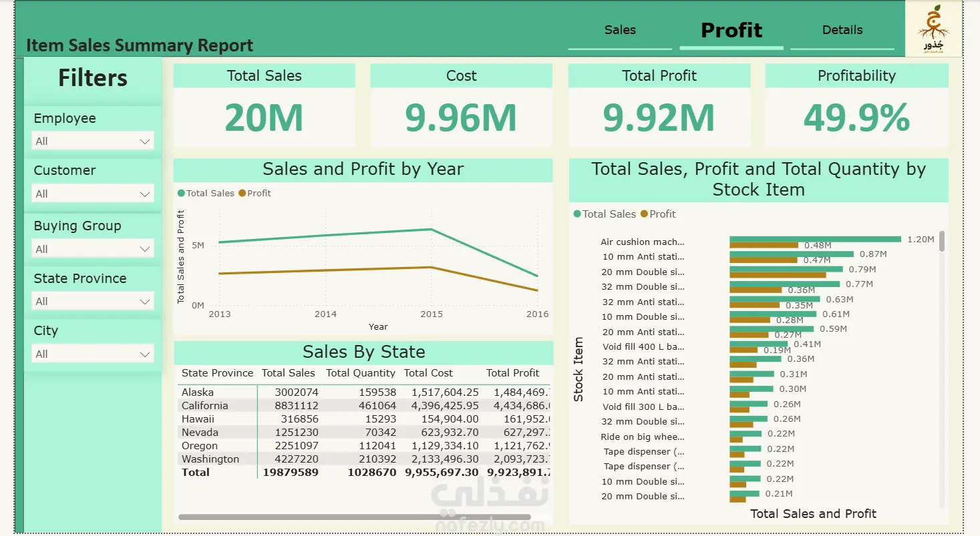Image resolution: width=980 pixels, height=536 pixels.
Task: Open the Buying Group dropdown
Action: click(93, 249)
